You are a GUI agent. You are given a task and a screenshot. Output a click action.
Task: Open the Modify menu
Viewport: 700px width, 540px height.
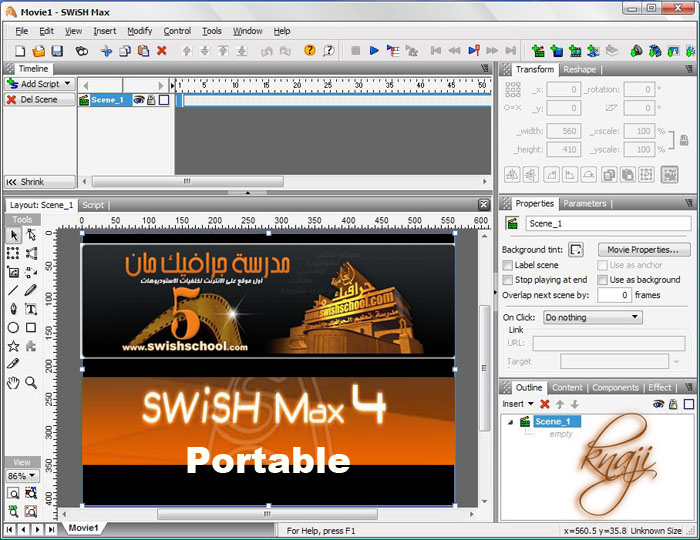(x=139, y=31)
